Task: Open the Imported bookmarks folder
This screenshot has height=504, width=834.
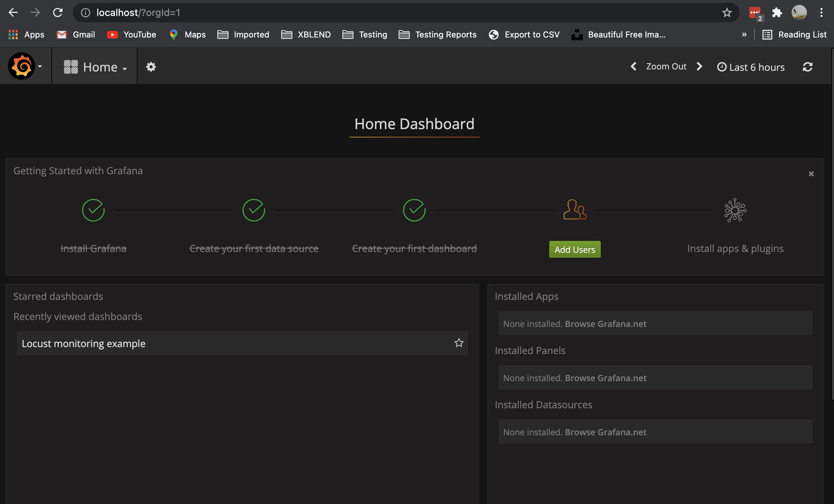Action: (x=243, y=35)
